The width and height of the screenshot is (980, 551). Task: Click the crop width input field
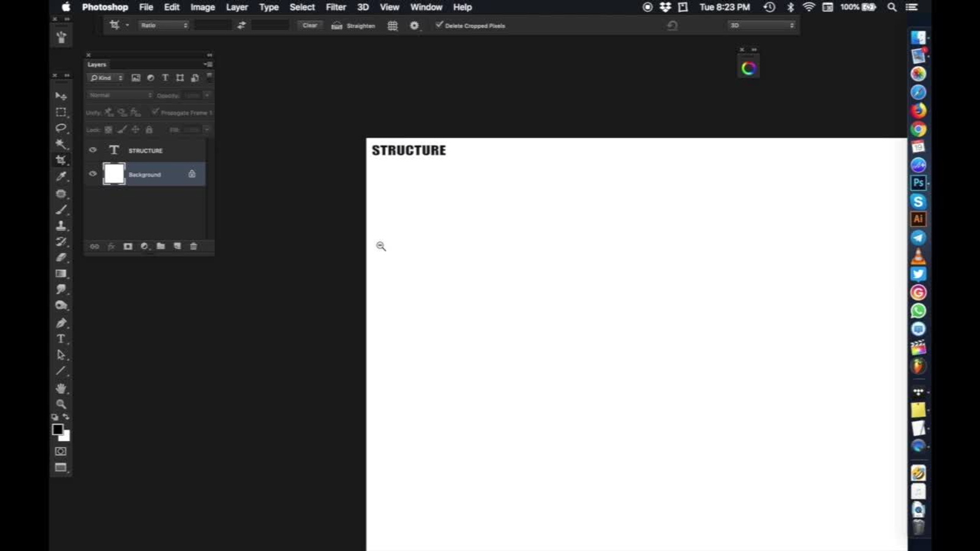(x=213, y=25)
